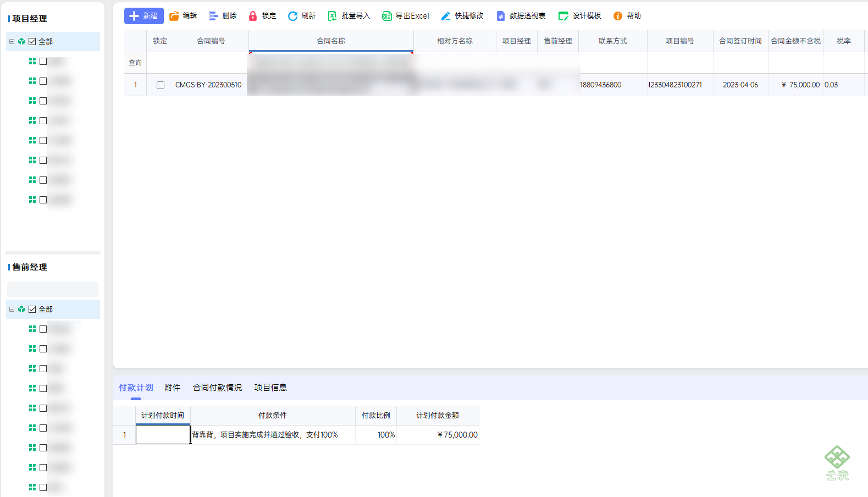868x497 pixels.
Task: Toggle the 全部 checkbox under 售前经理
Action: coord(32,309)
